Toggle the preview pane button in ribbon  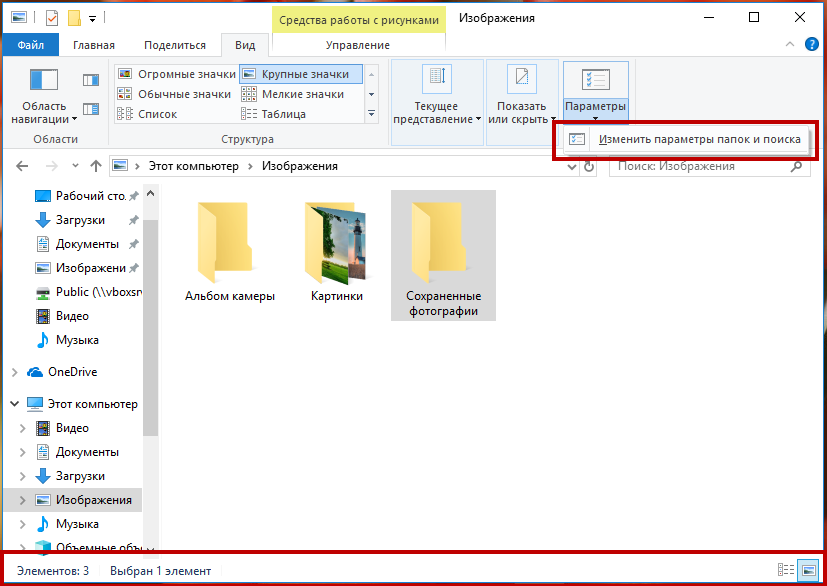(91, 80)
